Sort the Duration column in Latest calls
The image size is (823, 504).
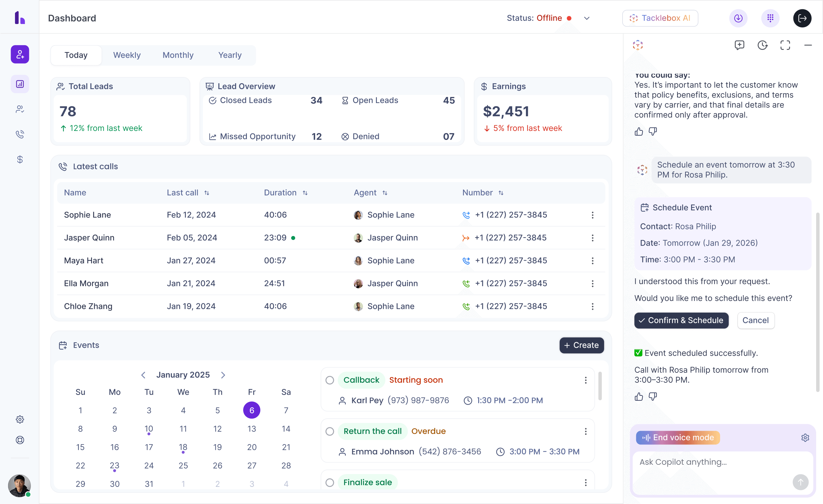[x=305, y=193]
